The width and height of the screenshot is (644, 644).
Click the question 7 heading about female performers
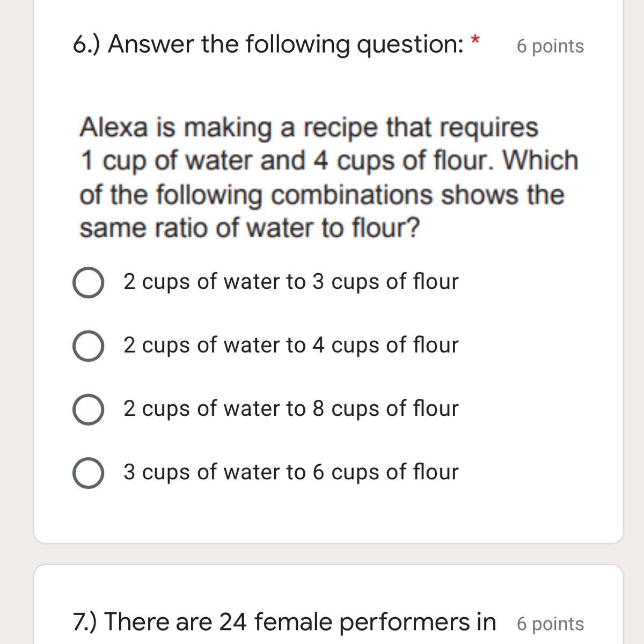point(284,623)
